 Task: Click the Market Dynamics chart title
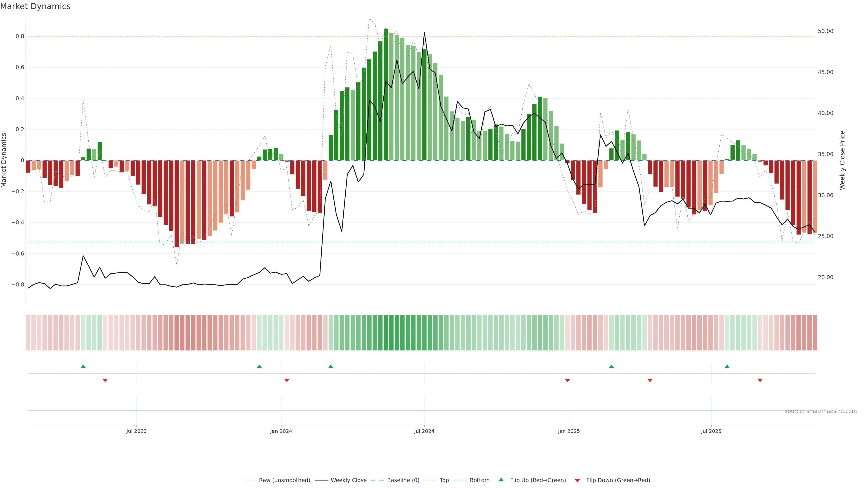(35, 6)
